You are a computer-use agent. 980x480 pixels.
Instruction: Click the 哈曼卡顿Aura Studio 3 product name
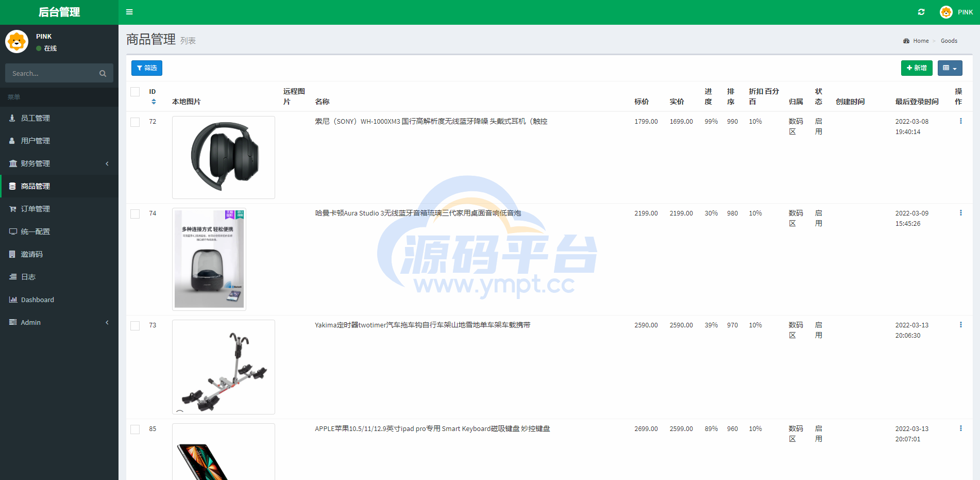click(x=418, y=213)
